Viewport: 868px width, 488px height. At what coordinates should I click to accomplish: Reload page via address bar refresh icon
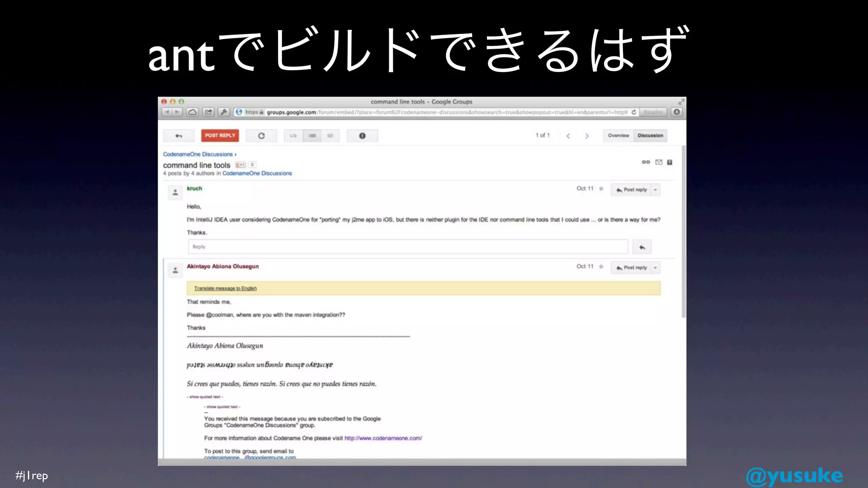(634, 112)
